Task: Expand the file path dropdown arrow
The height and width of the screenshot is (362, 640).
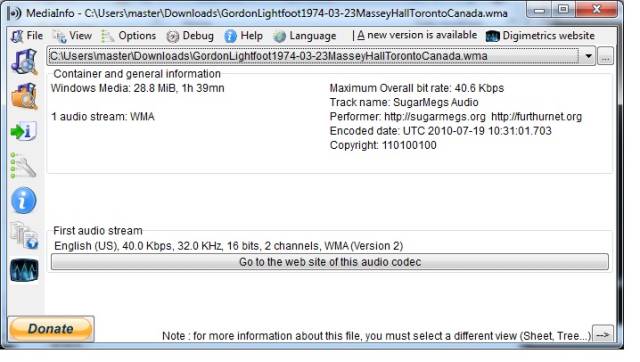Action: click(x=588, y=56)
